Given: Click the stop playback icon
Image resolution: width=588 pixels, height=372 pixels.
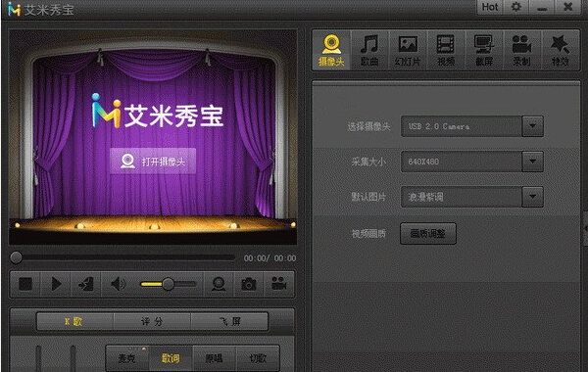Looking at the screenshot, I should [25, 284].
